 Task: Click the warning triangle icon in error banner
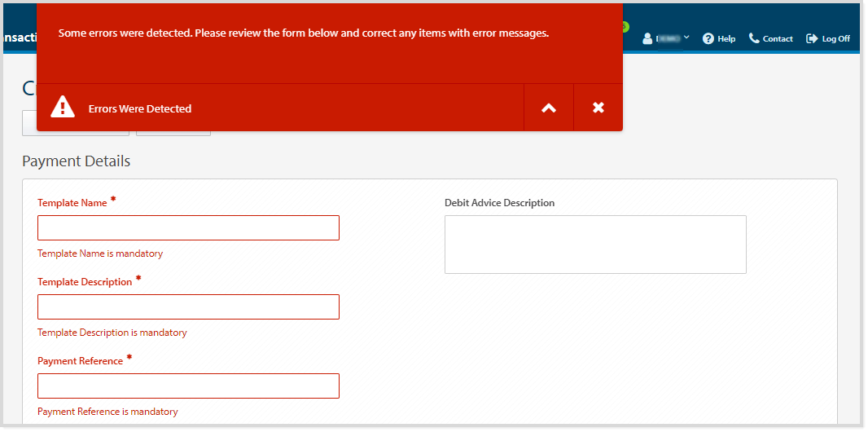point(63,108)
